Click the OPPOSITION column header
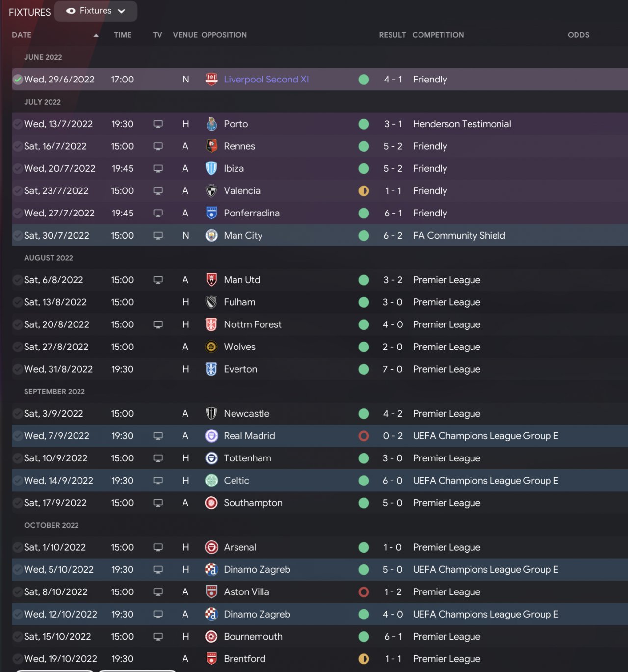Image resolution: width=628 pixels, height=672 pixels. click(x=224, y=35)
